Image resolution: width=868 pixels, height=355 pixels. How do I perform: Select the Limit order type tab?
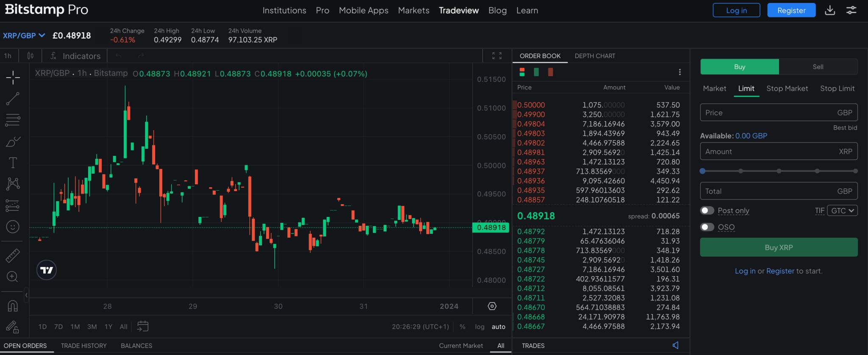pyautogui.click(x=746, y=89)
